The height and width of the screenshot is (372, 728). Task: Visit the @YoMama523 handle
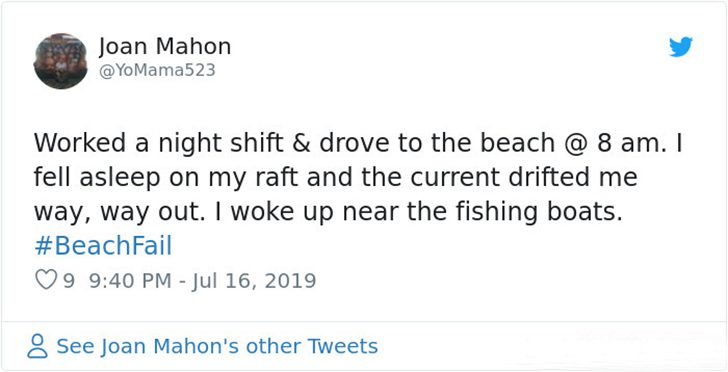157,70
